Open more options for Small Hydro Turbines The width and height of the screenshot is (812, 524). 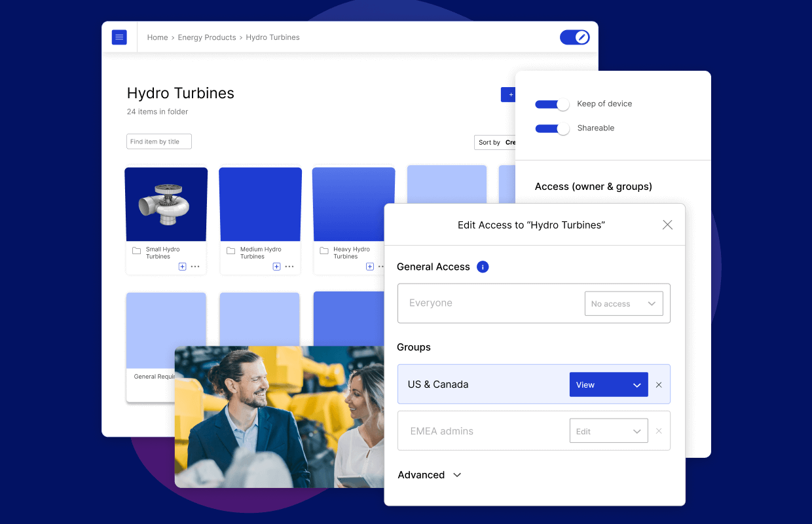195,267
